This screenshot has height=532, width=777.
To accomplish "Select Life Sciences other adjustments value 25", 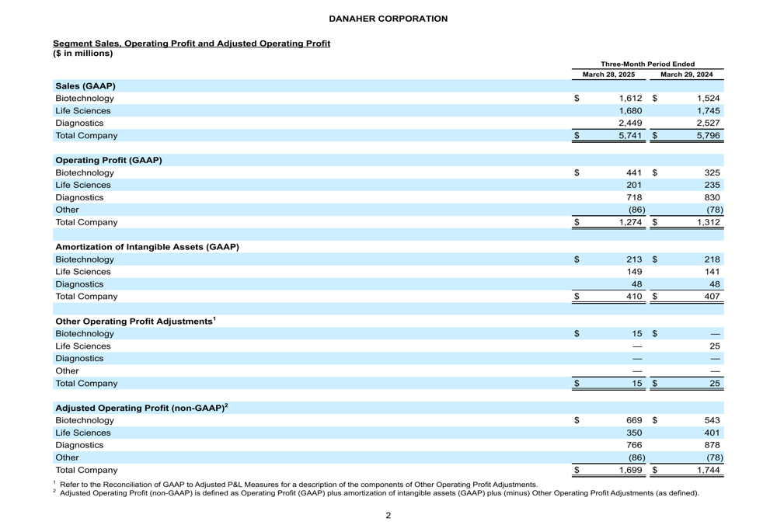I will [715, 346].
